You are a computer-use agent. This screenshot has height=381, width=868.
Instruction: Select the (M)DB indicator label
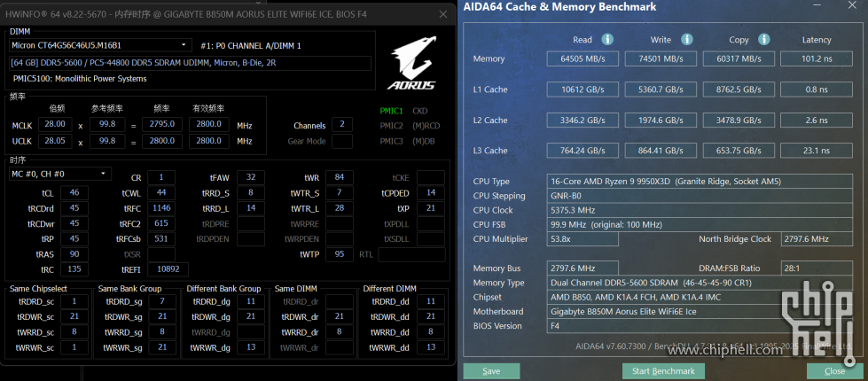424,141
